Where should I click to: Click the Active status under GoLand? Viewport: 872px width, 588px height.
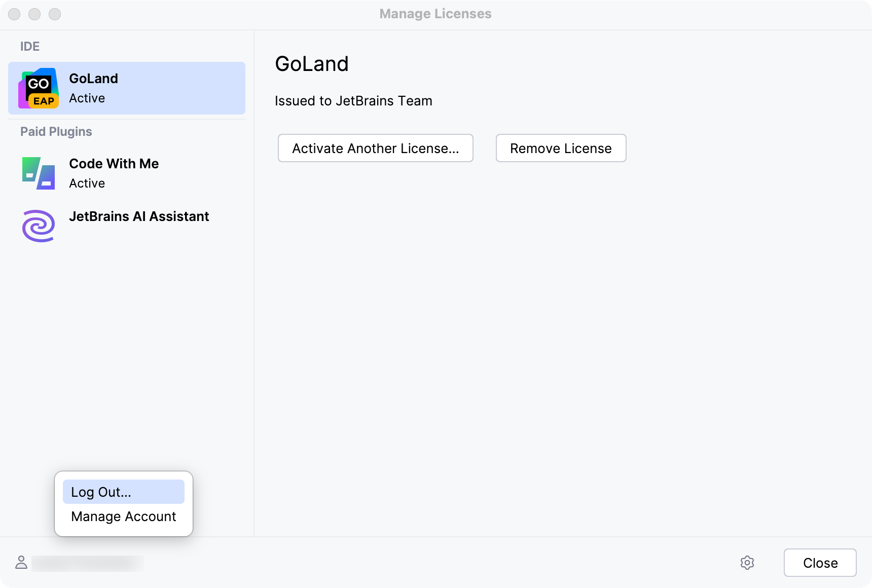(87, 98)
